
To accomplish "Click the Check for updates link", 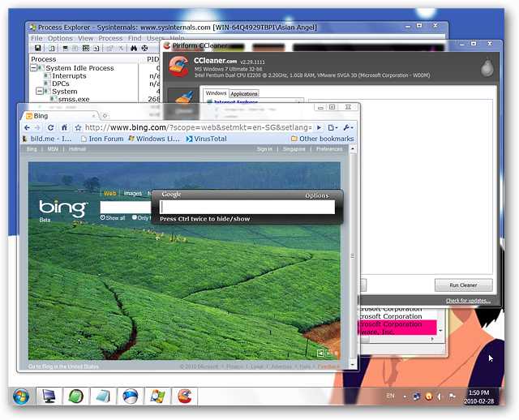I will [468, 301].
